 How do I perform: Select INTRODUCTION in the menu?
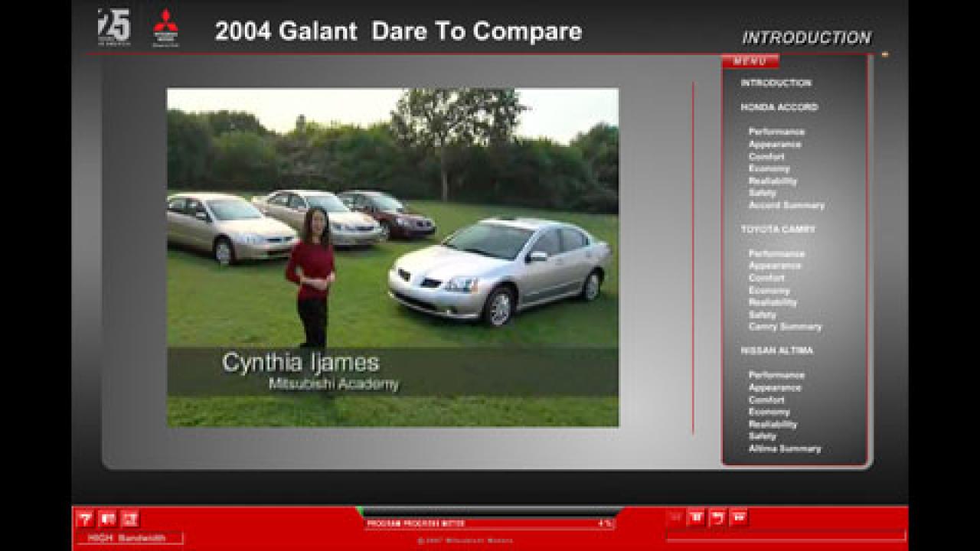pyautogui.click(x=776, y=83)
